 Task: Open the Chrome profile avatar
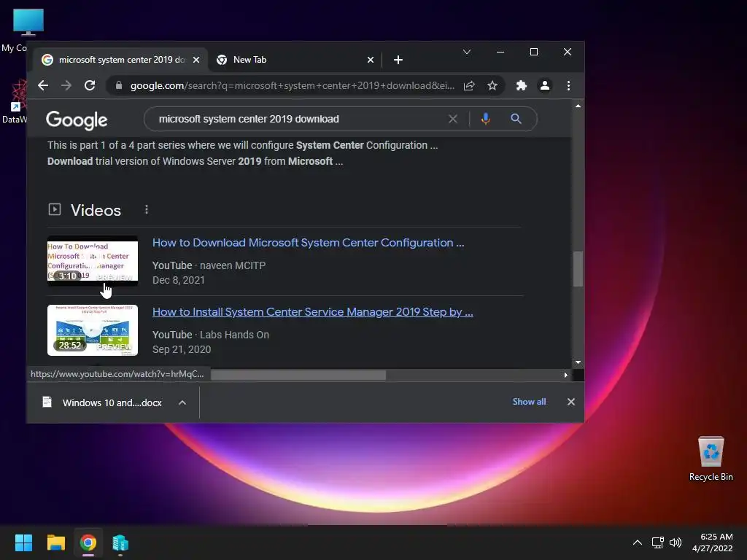point(544,86)
